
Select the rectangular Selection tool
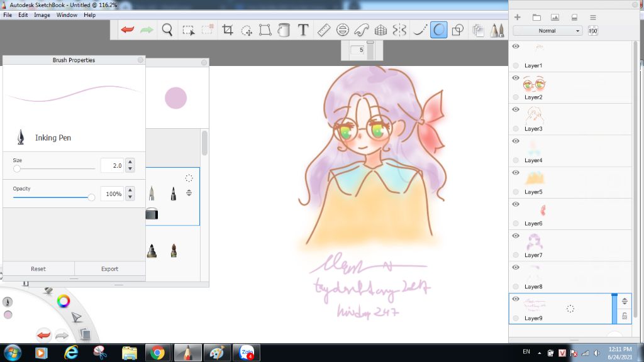pyautogui.click(x=189, y=30)
